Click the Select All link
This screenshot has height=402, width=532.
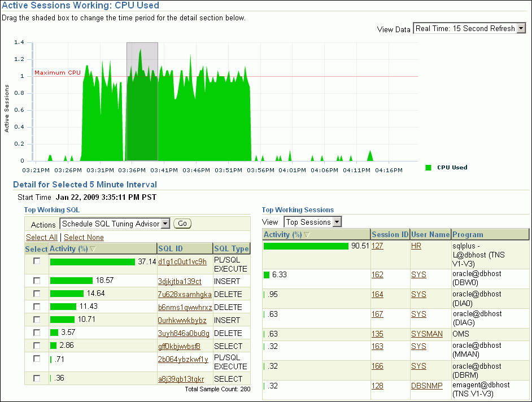click(42, 238)
